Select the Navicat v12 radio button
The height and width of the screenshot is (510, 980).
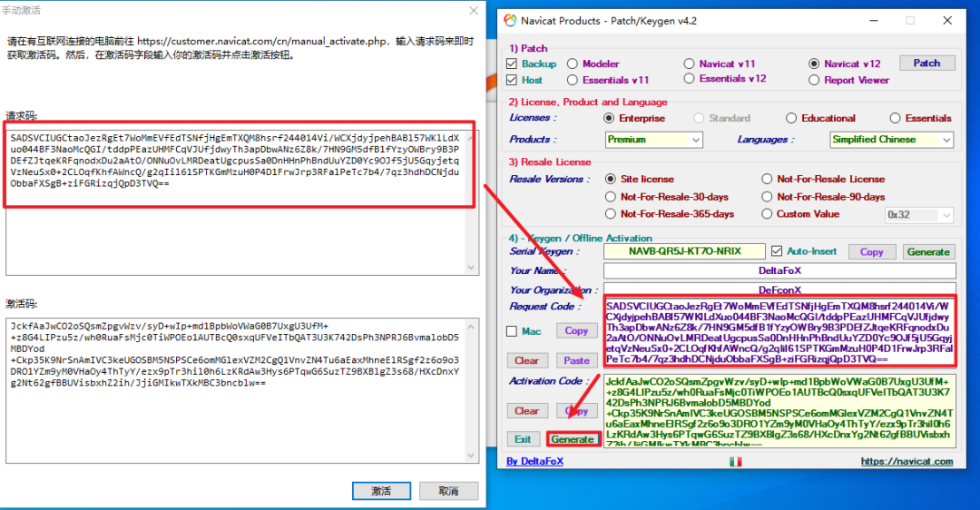coord(814,64)
